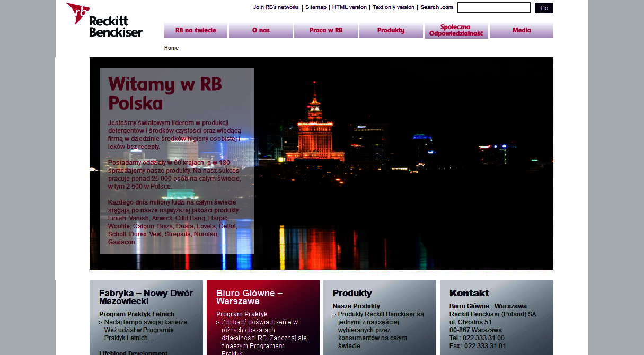644x355 pixels.
Task: Select the 00-867 Warszawa postal text
Action: pos(475,330)
